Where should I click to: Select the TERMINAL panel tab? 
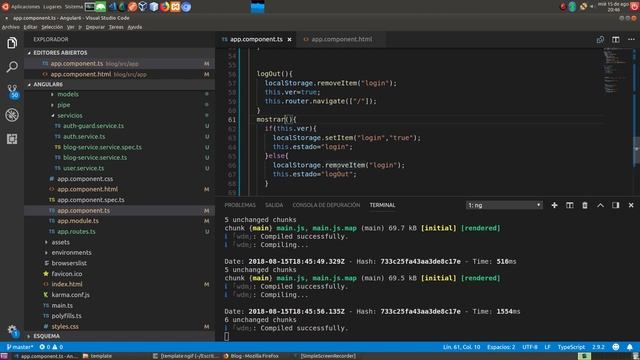click(382, 205)
